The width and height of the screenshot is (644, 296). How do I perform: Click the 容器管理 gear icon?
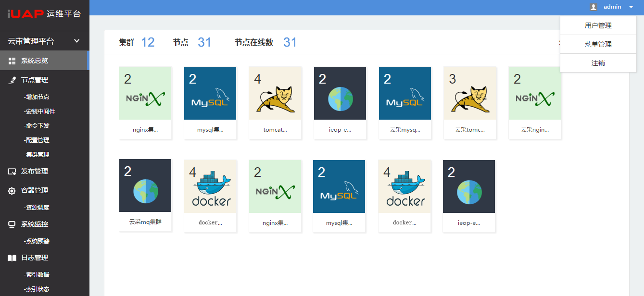pos(12,191)
